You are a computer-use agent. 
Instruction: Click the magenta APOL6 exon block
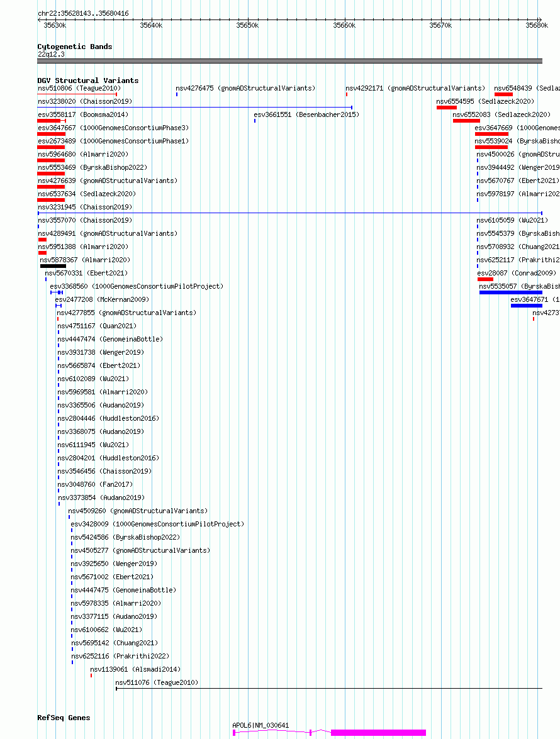379,733
